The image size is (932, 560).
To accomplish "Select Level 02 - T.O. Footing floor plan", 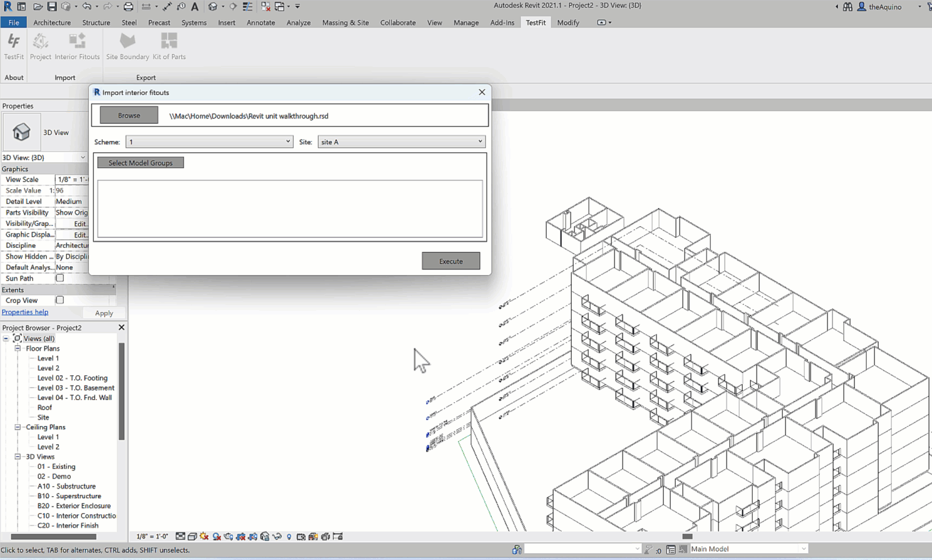I will [72, 378].
